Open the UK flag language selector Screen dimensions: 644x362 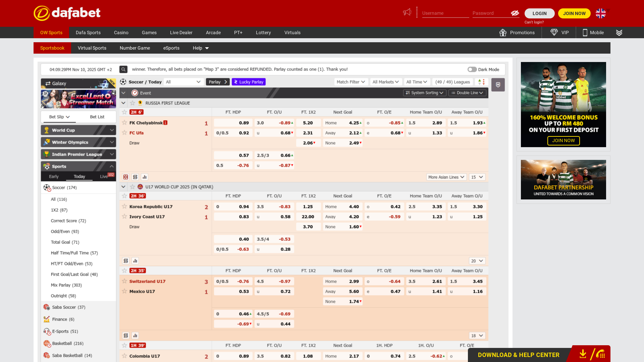(600, 14)
